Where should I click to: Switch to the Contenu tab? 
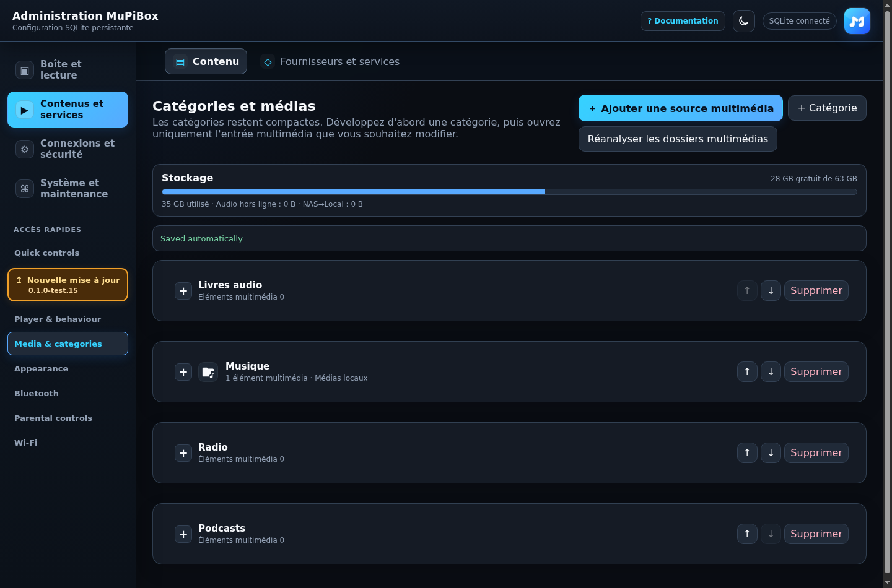[206, 61]
